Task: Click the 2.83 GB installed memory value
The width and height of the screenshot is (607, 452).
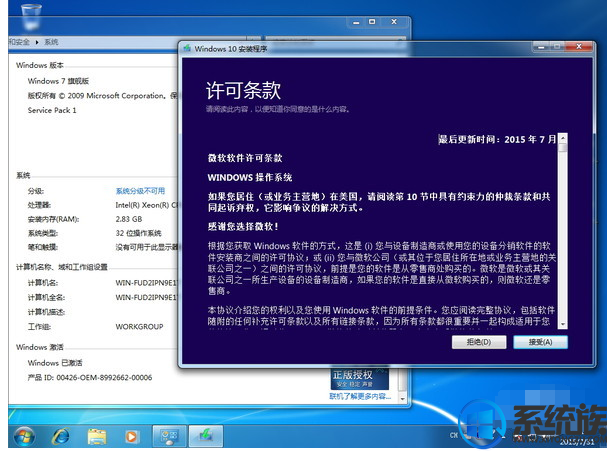Action: coord(129,219)
